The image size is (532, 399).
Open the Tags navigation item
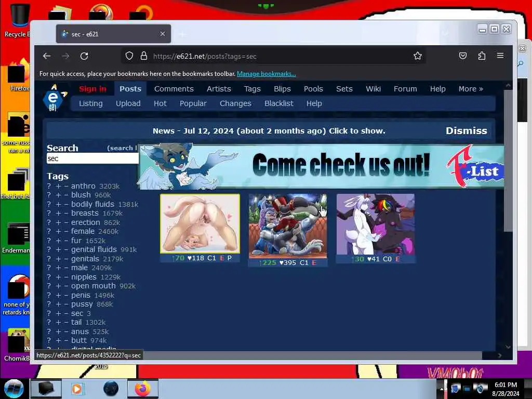252,89
